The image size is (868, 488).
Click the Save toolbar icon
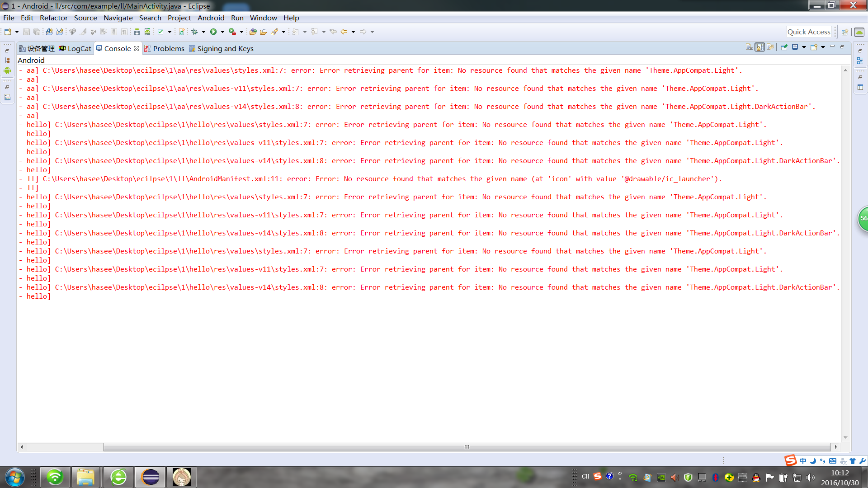click(x=26, y=32)
